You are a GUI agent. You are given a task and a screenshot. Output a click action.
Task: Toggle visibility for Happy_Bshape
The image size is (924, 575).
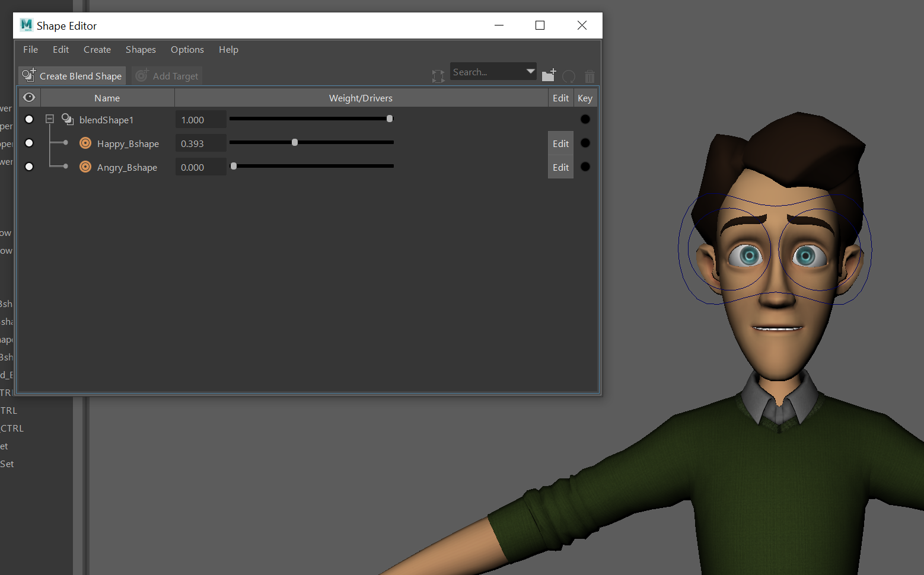pyautogui.click(x=29, y=142)
